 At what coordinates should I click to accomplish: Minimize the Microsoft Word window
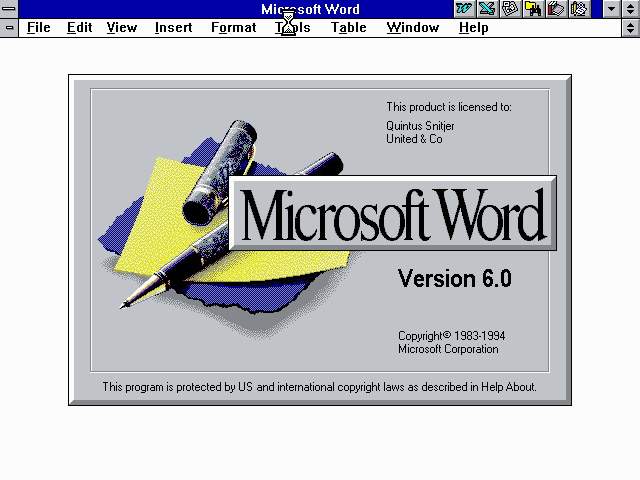tap(611, 9)
